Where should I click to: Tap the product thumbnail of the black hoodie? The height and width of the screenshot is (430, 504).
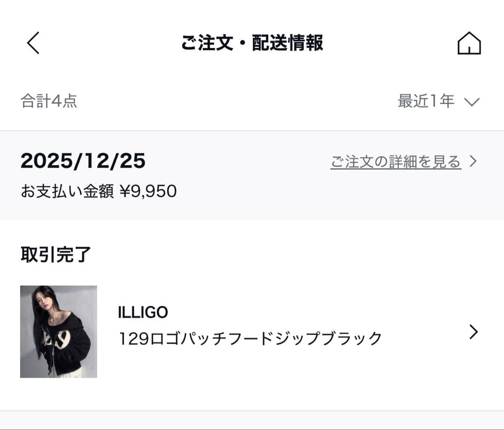(x=58, y=332)
